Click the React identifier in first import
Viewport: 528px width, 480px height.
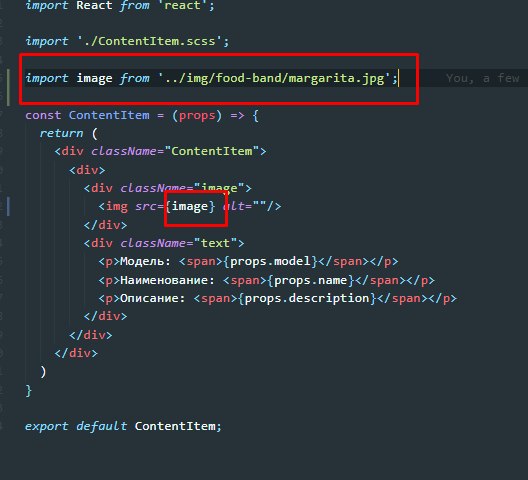point(94,5)
